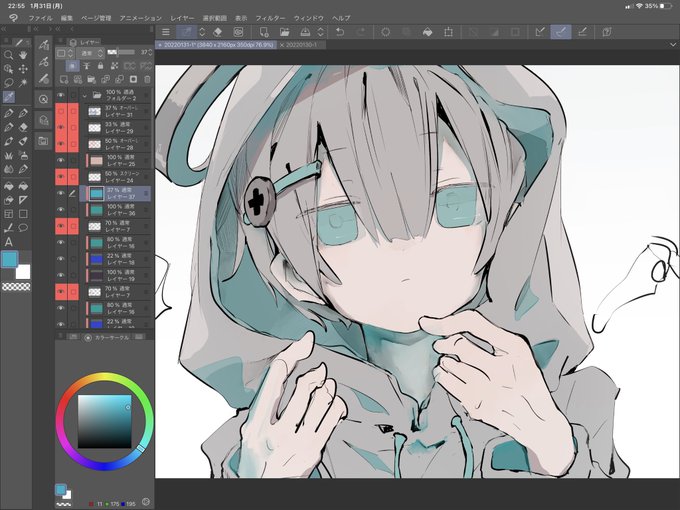Viewport: 680px width, 510px height.
Task: Toggle the layer lock padlock icon
Action: tap(100, 65)
